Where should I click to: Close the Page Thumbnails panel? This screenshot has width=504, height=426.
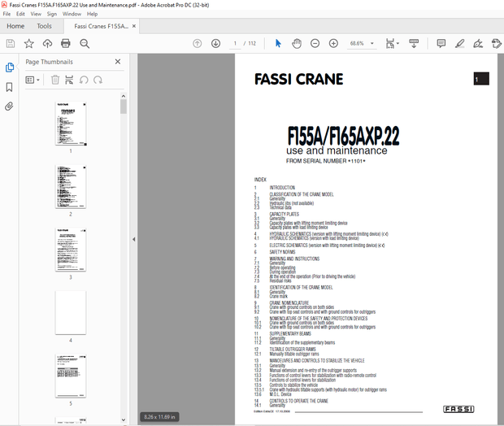tap(118, 62)
